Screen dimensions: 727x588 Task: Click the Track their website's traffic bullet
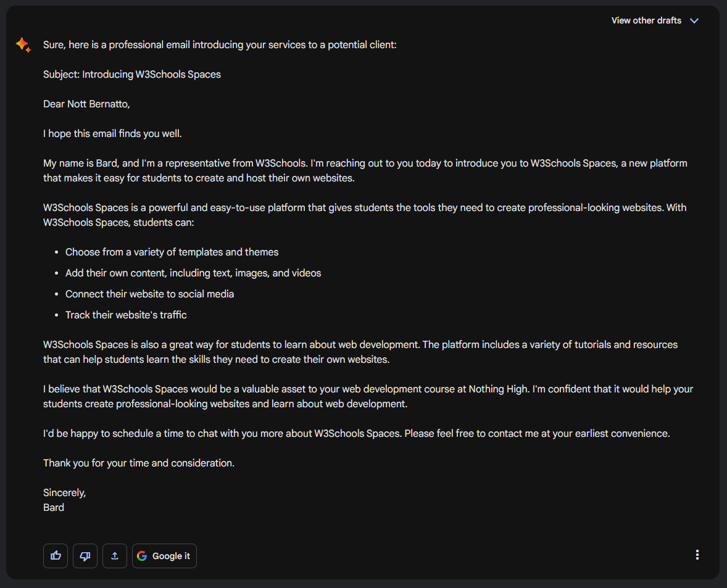[126, 315]
